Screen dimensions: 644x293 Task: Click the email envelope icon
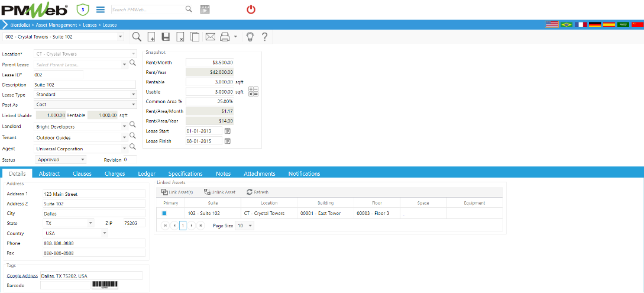(211, 37)
